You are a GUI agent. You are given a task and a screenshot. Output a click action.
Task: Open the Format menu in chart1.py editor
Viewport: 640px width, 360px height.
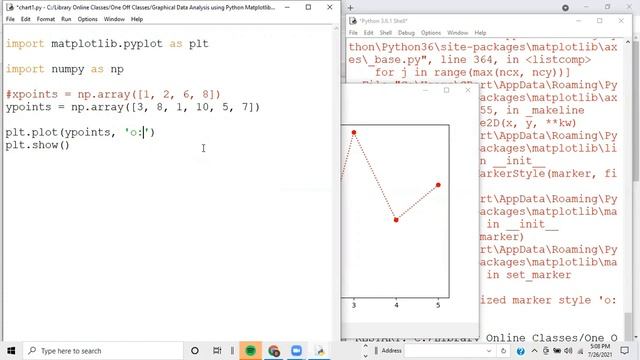click(x=46, y=19)
